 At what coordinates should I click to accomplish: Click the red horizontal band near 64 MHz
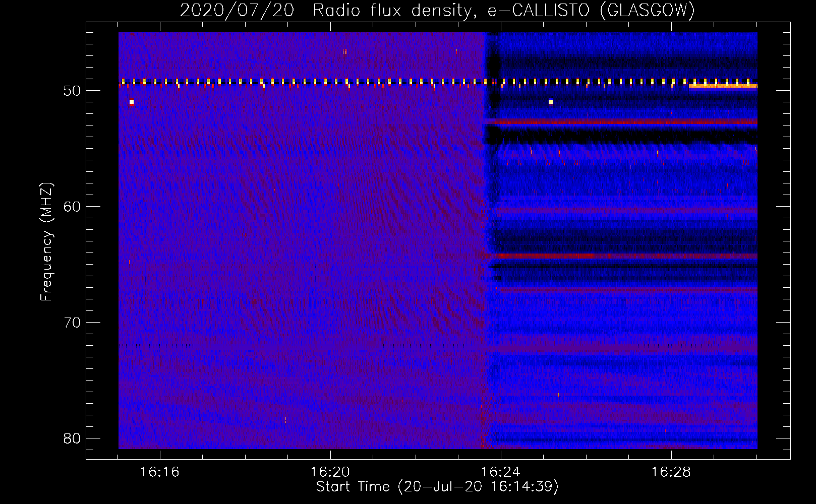621,256
